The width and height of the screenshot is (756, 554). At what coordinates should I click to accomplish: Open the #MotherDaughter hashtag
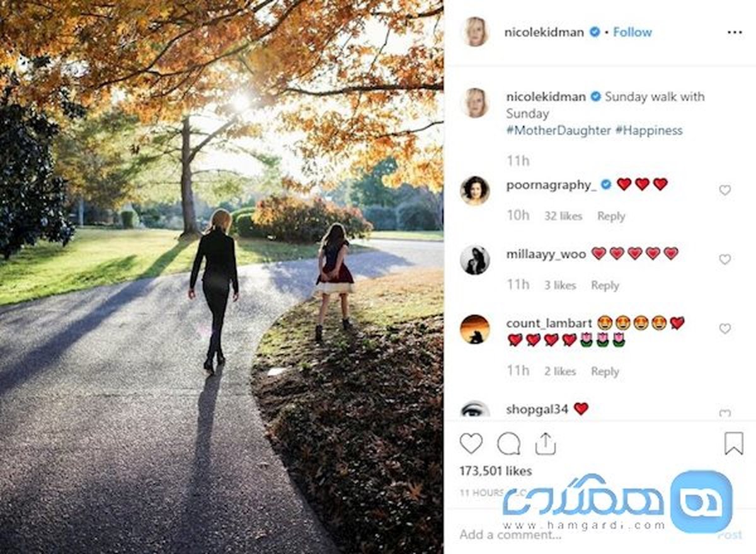pyautogui.click(x=559, y=130)
